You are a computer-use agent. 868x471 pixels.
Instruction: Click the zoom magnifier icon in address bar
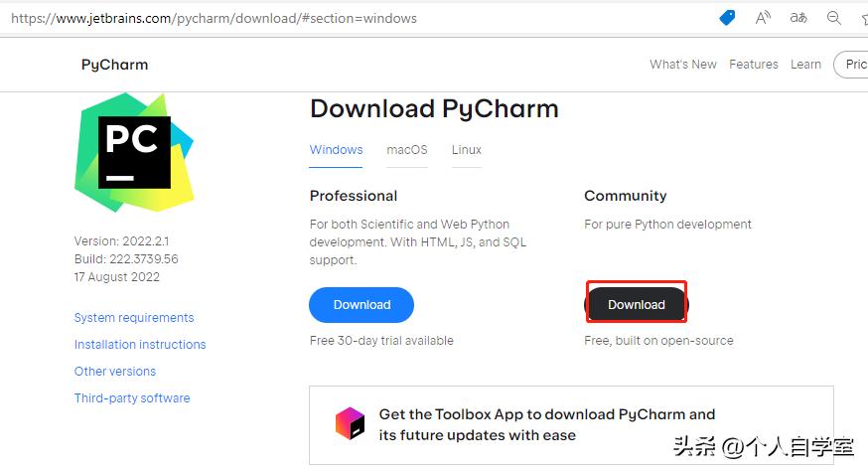coord(833,18)
